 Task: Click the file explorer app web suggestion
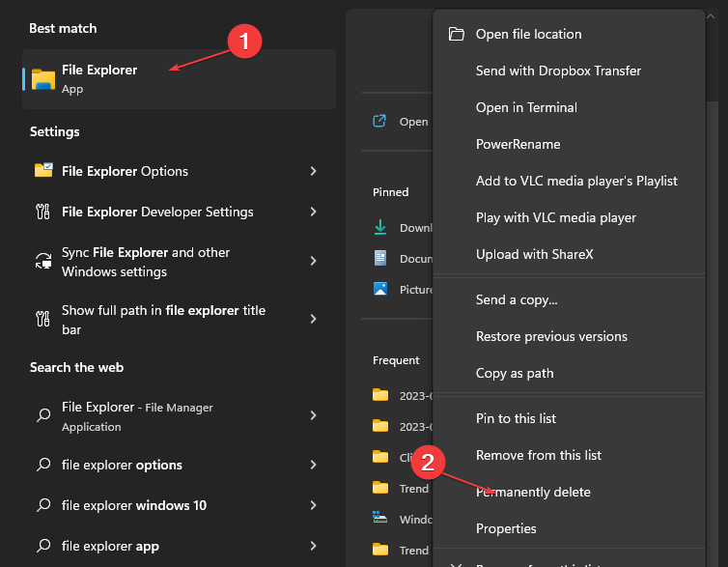point(110,546)
